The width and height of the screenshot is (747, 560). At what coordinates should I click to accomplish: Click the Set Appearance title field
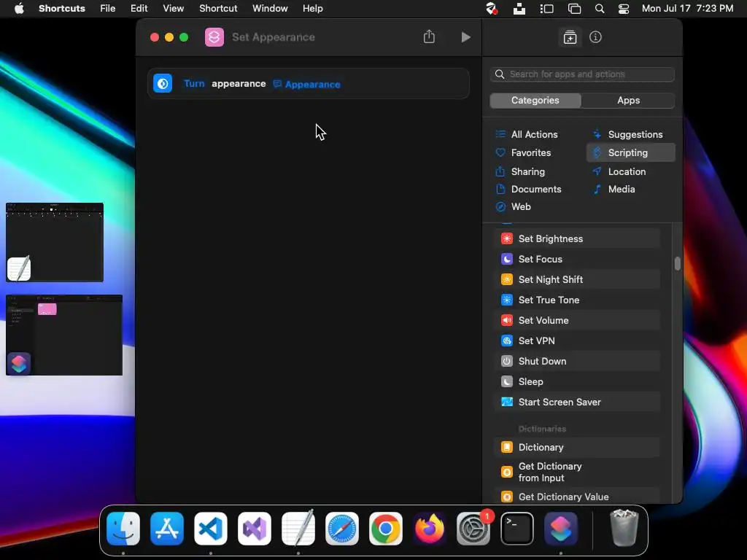tap(273, 37)
